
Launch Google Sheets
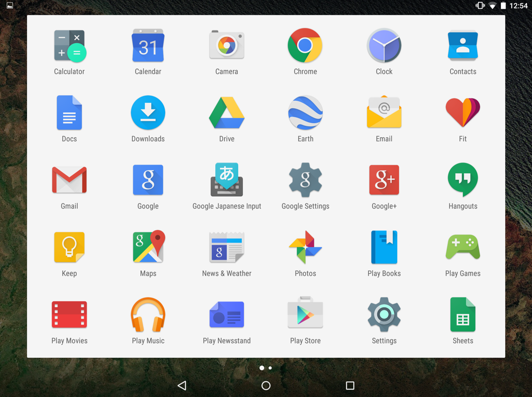coord(463,315)
